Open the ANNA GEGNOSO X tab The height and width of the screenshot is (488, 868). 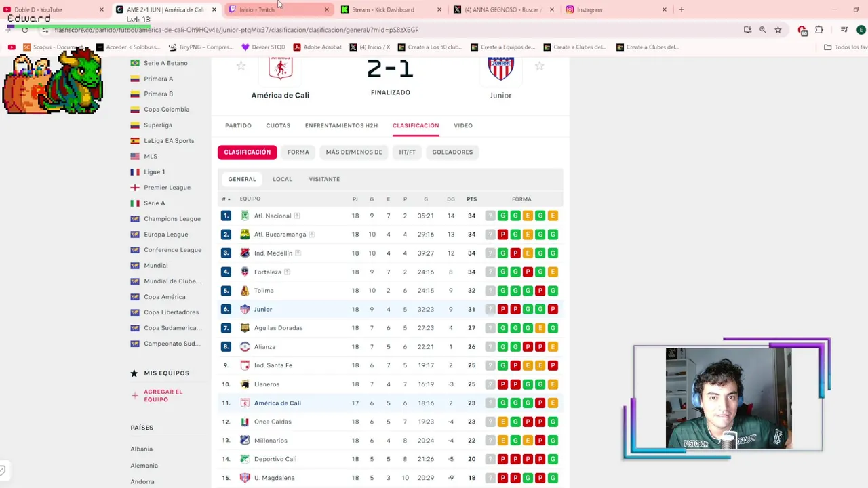[502, 9]
